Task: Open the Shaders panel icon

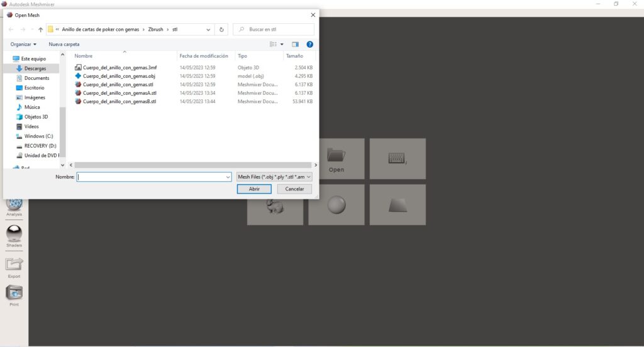Action: (14, 234)
